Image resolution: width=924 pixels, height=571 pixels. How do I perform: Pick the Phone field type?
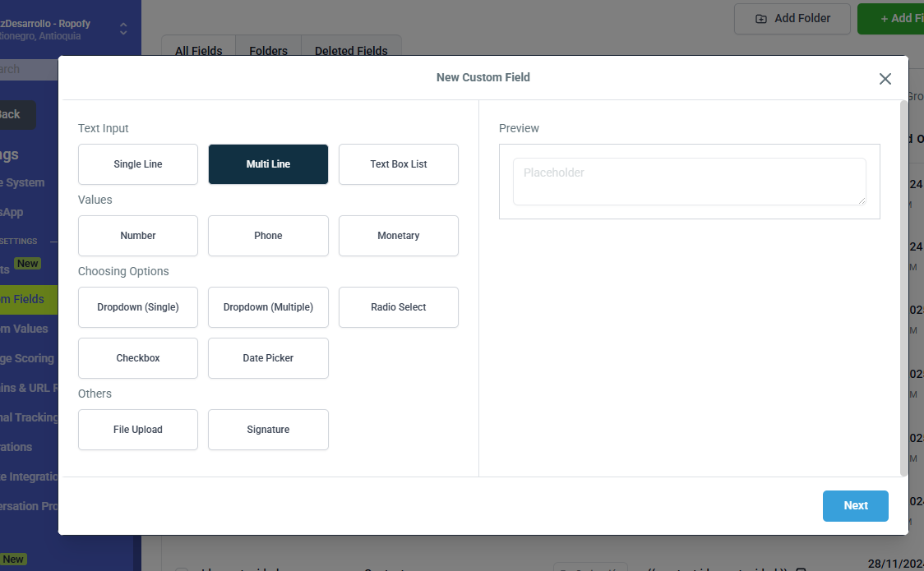(x=268, y=236)
